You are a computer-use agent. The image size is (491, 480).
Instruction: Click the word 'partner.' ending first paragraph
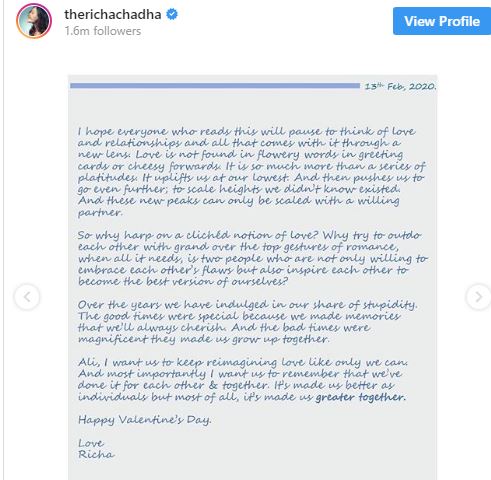tap(100, 213)
